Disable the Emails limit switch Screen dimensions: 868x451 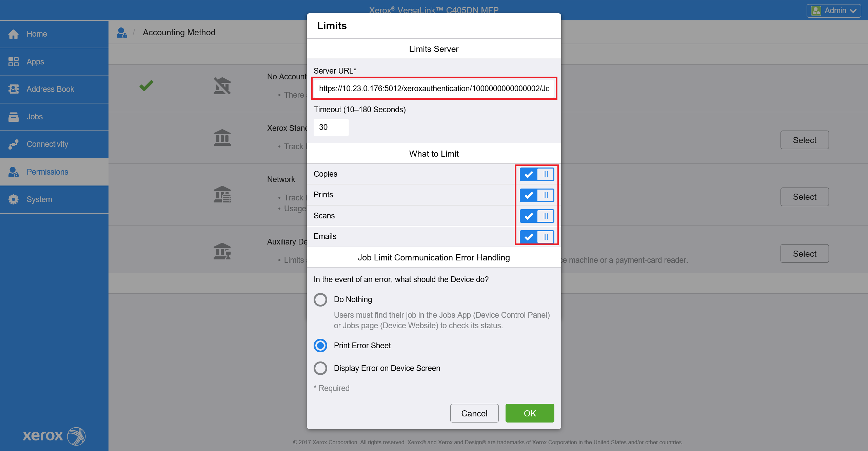(x=536, y=237)
